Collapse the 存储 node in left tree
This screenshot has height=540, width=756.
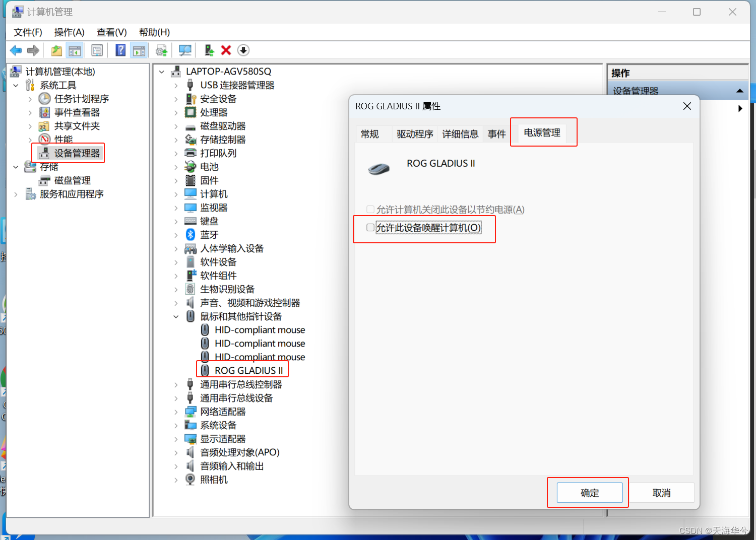16,167
